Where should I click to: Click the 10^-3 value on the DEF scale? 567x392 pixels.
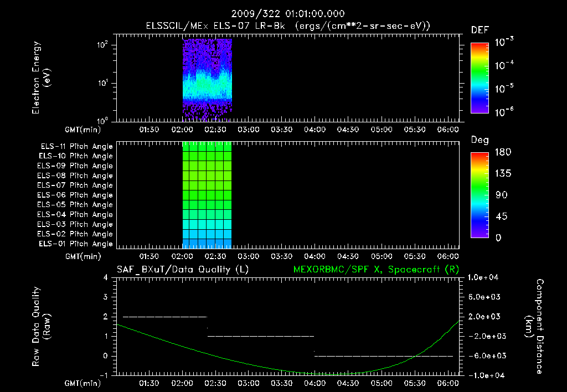(504, 42)
